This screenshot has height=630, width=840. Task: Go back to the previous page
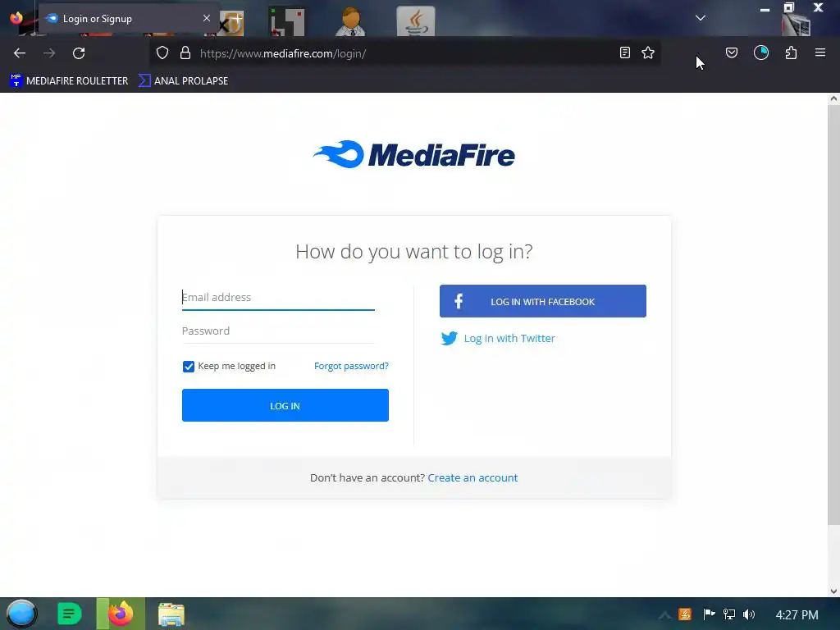(x=20, y=53)
